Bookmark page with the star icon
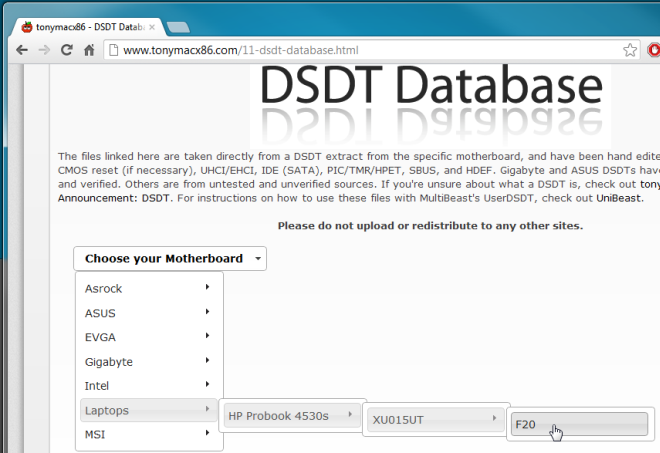 [x=630, y=50]
